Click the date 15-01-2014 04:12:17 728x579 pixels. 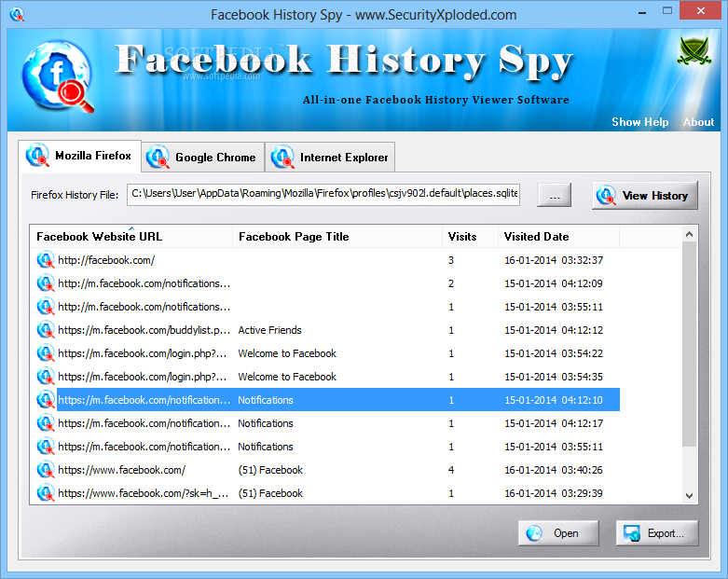tap(554, 423)
